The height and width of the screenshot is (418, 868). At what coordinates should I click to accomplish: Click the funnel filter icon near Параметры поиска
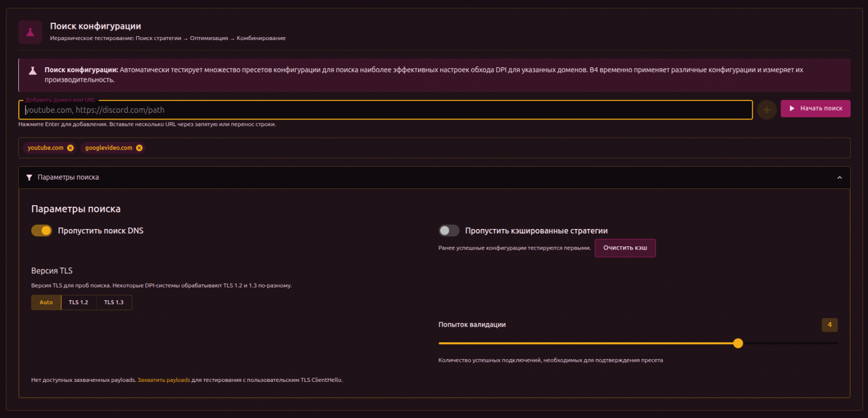tap(29, 177)
